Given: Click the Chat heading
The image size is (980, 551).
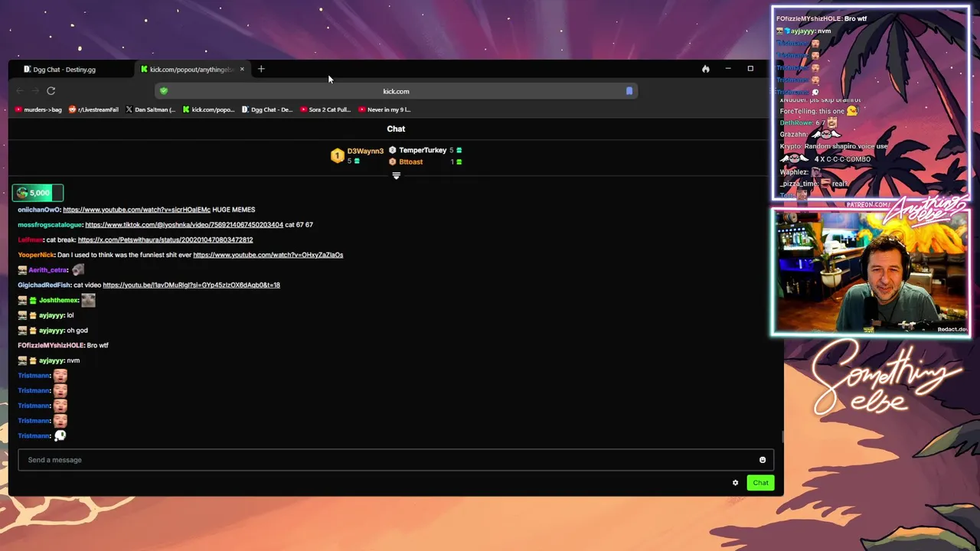Looking at the screenshot, I should [396, 129].
